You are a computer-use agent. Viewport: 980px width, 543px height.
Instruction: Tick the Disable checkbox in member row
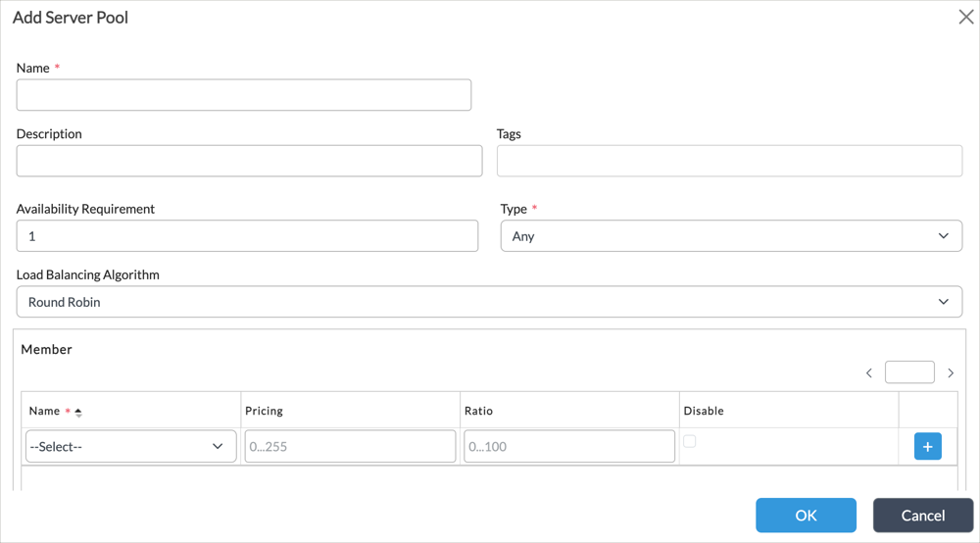coord(690,441)
